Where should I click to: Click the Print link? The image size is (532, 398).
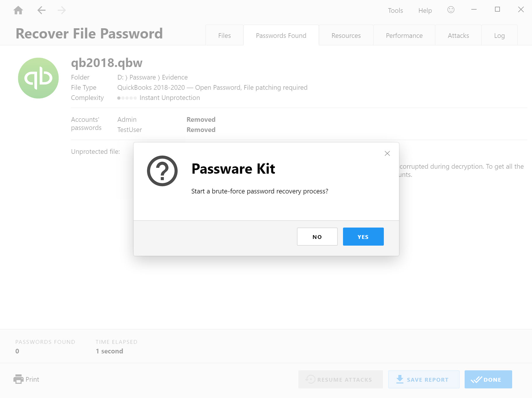point(32,379)
